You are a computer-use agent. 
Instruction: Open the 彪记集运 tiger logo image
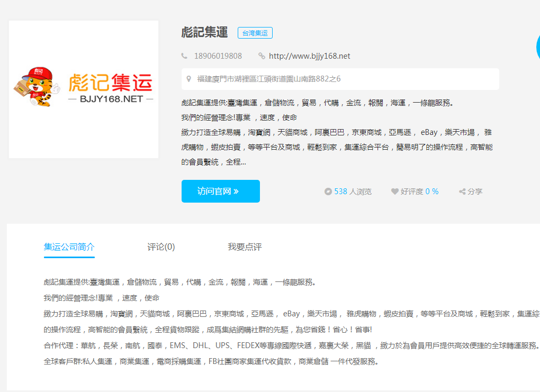84,89
